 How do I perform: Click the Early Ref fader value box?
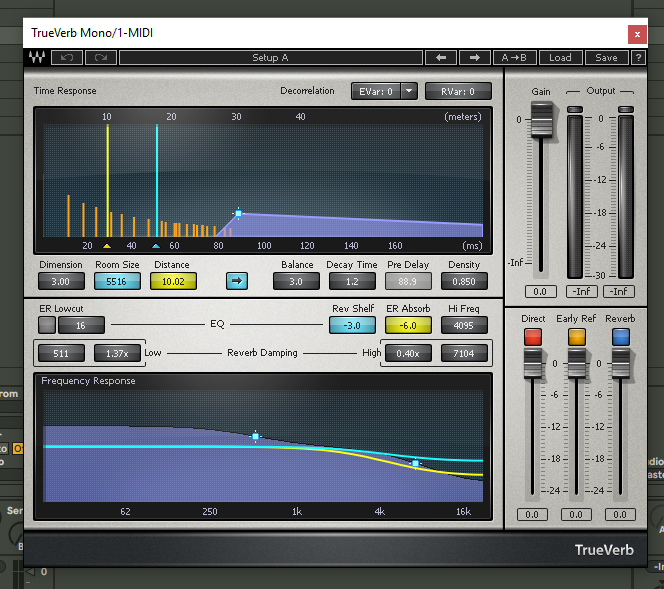point(576,514)
